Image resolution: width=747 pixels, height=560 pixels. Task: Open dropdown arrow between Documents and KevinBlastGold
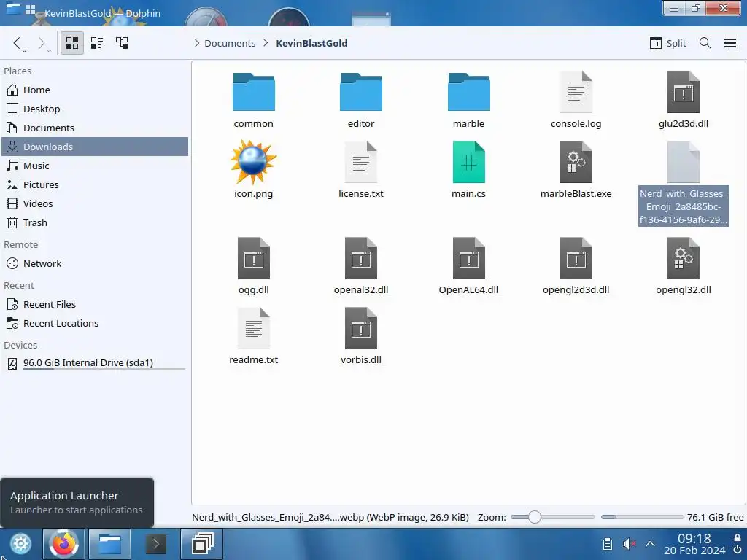pos(266,43)
